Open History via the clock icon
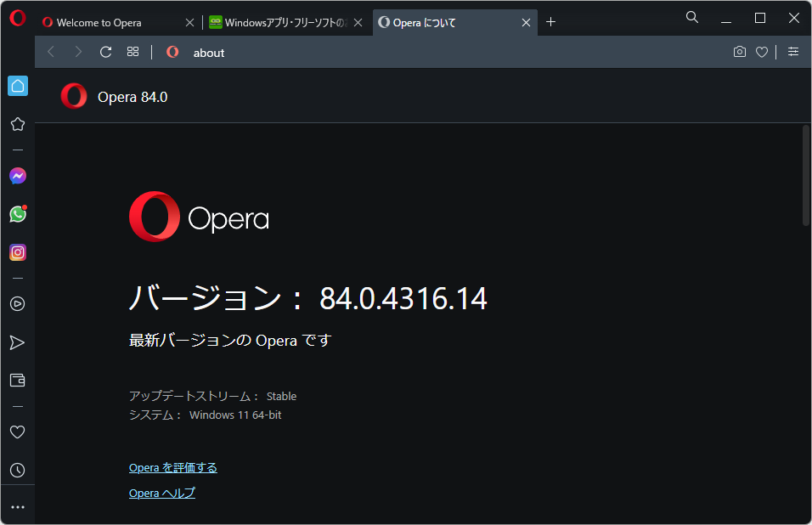Screen dimensions: 812x525 [18, 470]
